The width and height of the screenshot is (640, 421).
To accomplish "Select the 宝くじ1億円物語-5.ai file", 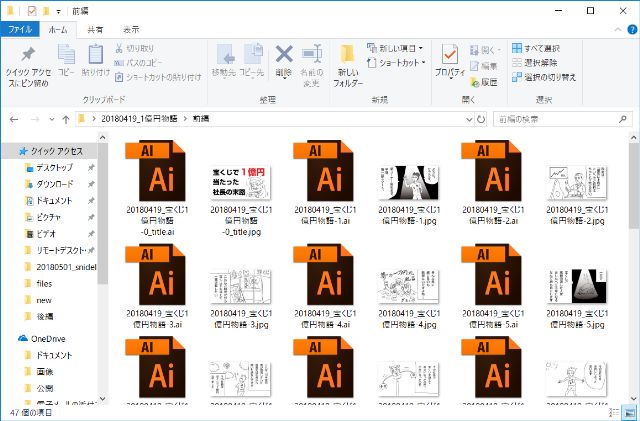I will (493, 286).
